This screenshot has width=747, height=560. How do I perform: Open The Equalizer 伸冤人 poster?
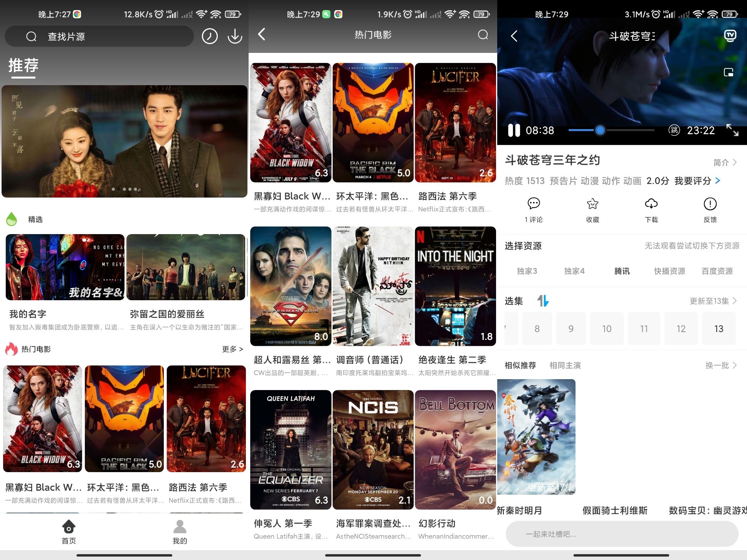(291, 450)
